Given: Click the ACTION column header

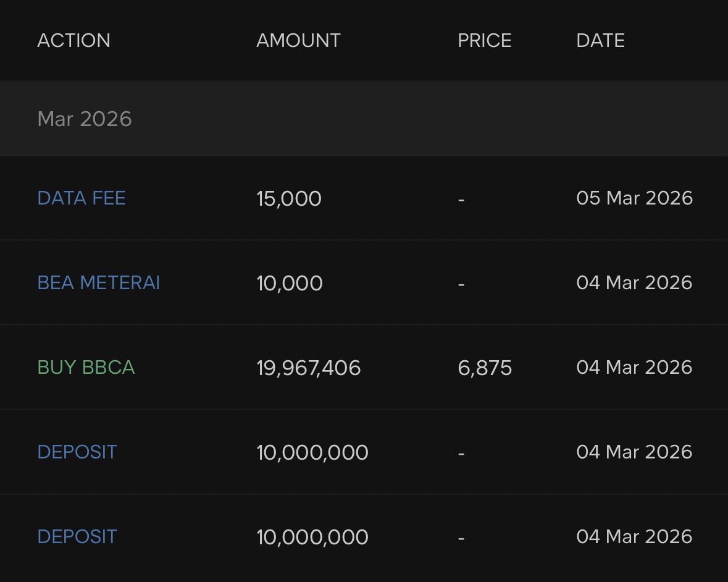Looking at the screenshot, I should tap(73, 41).
